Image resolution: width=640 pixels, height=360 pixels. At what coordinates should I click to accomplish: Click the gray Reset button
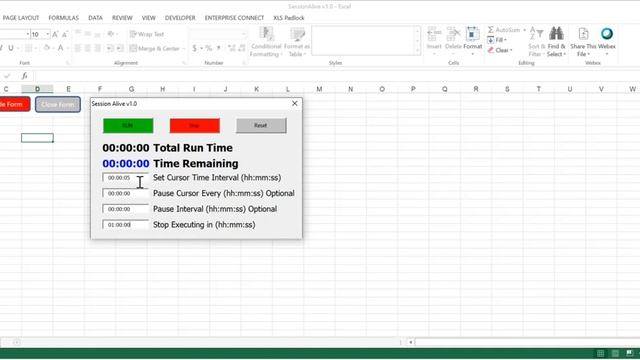[261, 126]
